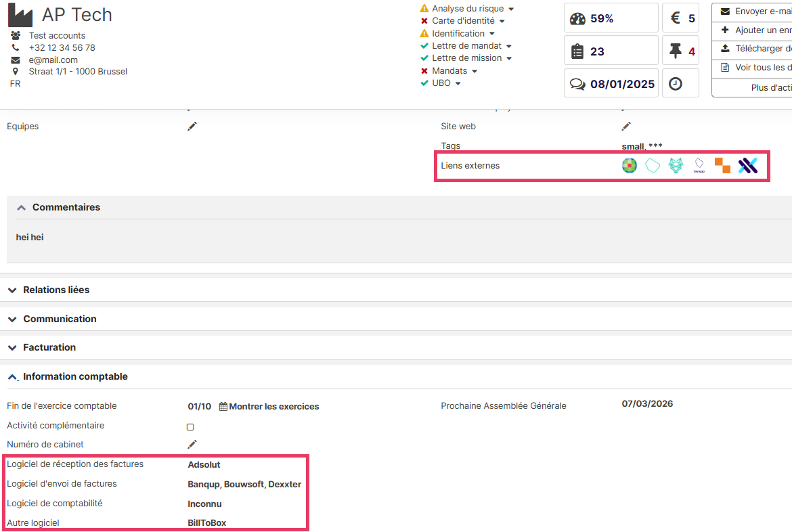The image size is (792, 532).
Task: Collapse the Information comptable section
Action: coord(13,377)
